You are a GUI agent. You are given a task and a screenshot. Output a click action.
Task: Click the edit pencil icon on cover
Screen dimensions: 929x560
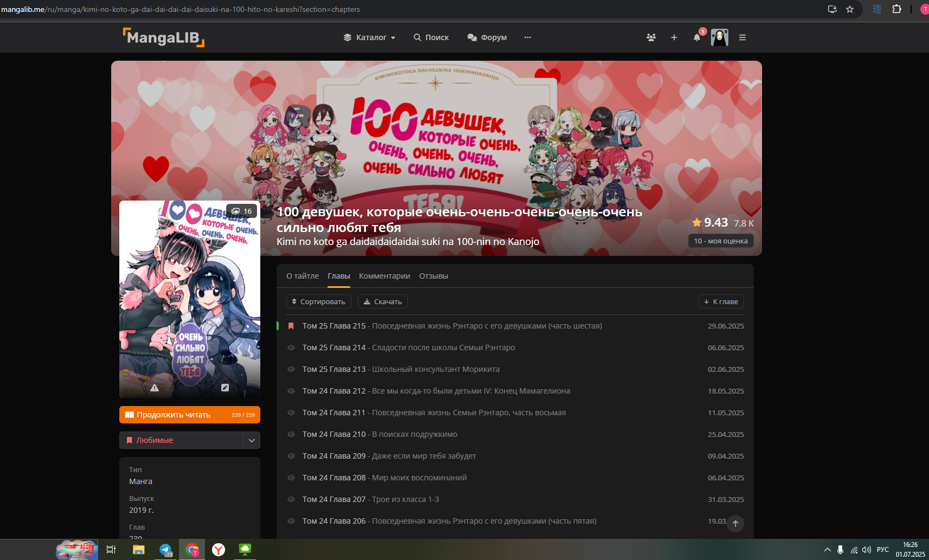(225, 388)
